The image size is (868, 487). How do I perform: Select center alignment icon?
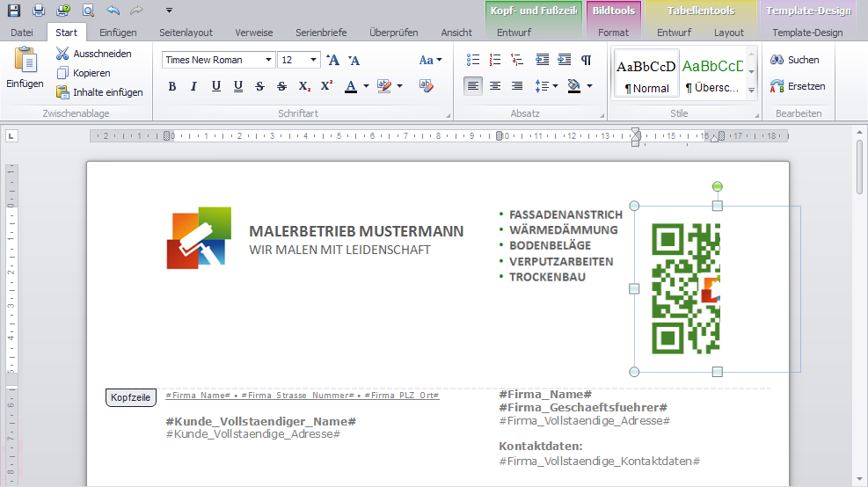(x=495, y=86)
